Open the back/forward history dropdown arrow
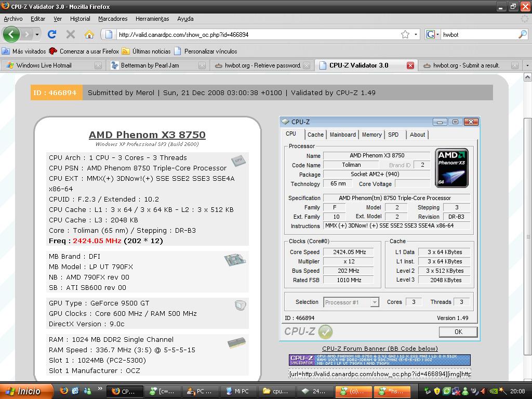 click(37, 35)
